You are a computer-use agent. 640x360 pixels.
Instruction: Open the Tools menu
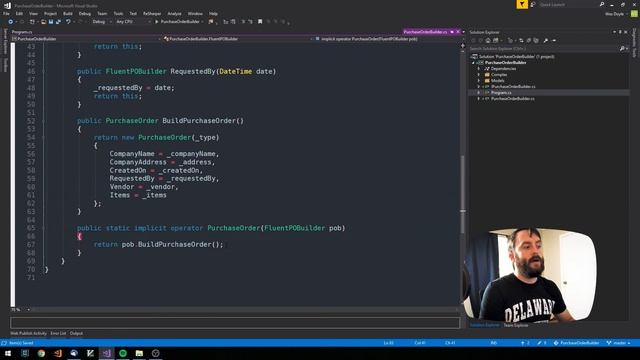[x=118, y=13]
